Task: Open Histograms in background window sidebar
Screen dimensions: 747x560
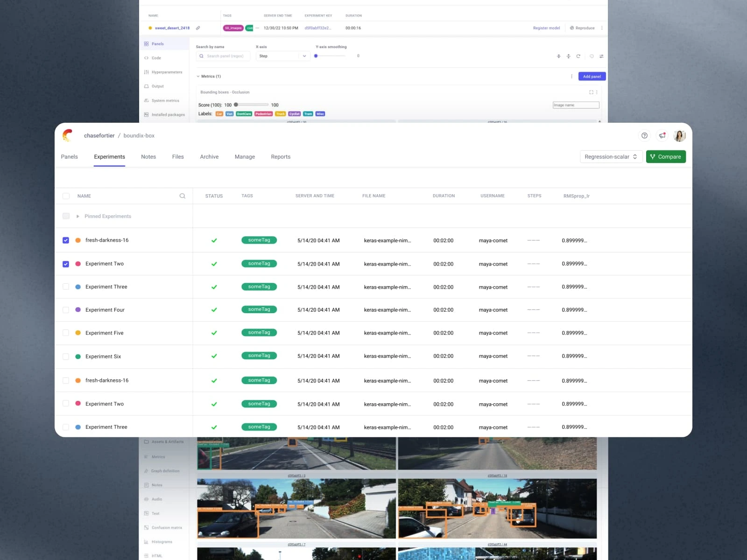Action: point(159,542)
